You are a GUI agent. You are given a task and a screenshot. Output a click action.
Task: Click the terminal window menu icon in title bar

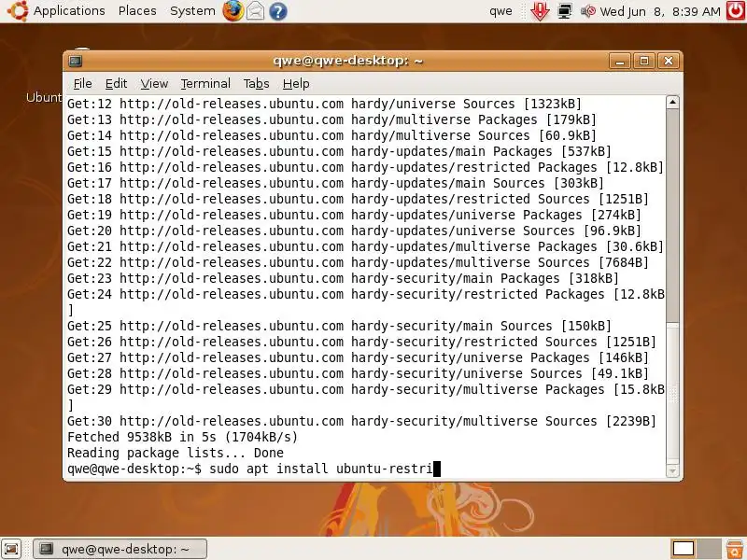click(x=76, y=61)
